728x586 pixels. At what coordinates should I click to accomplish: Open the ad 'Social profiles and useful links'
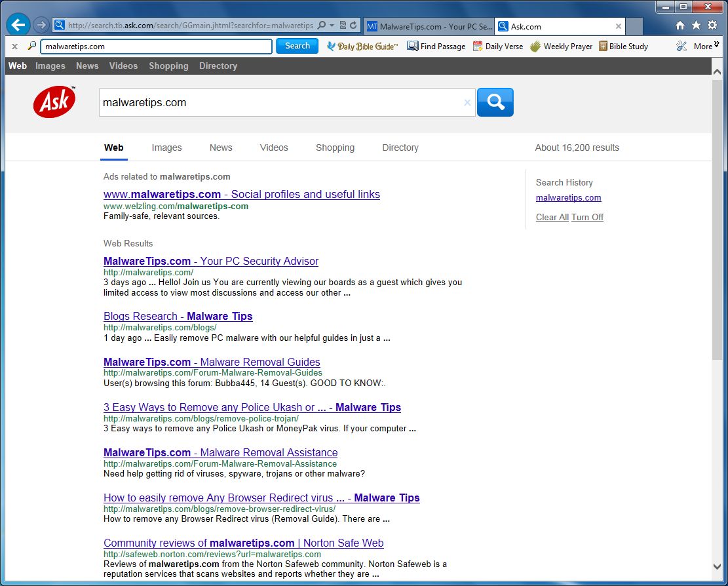tap(241, 194)
